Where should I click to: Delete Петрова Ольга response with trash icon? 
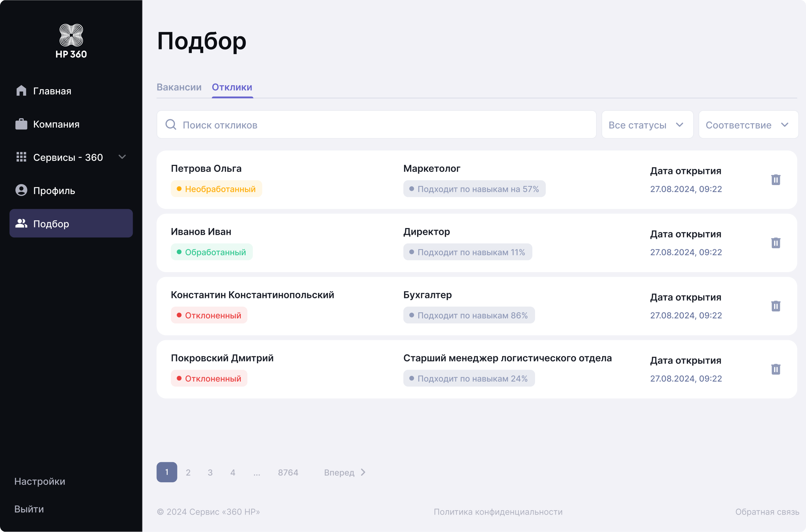pos(775,179)
